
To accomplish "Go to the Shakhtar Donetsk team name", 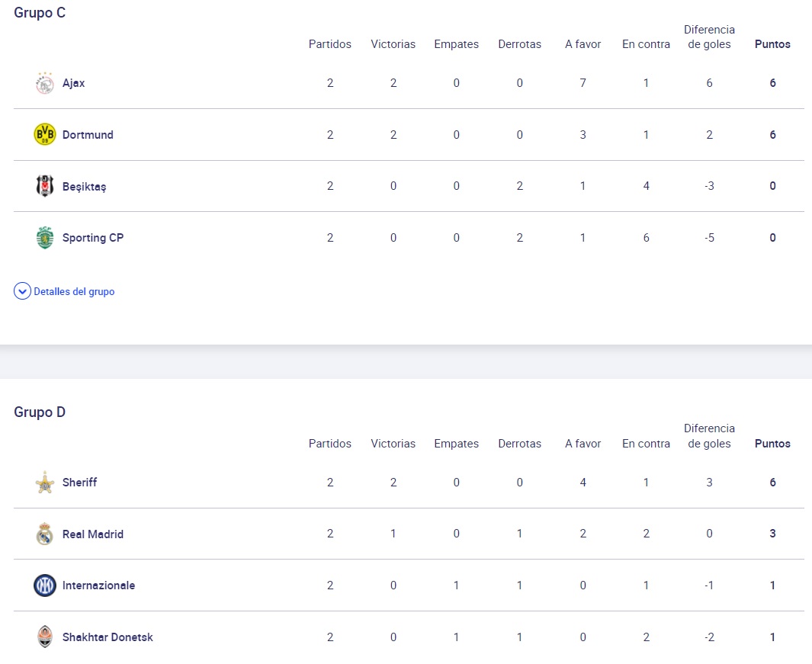I will click(x=108, y=637).
